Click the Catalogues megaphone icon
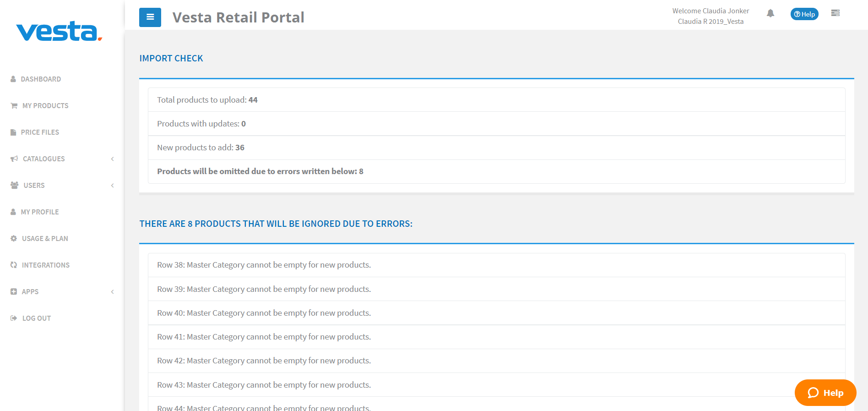868x411 pixels. tap(14, 159)
